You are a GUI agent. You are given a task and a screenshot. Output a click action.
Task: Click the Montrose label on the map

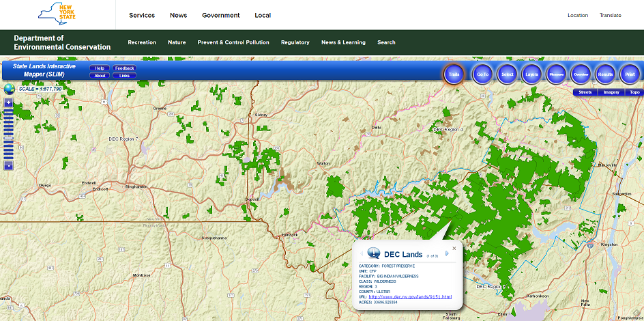(x=142, y=275)
